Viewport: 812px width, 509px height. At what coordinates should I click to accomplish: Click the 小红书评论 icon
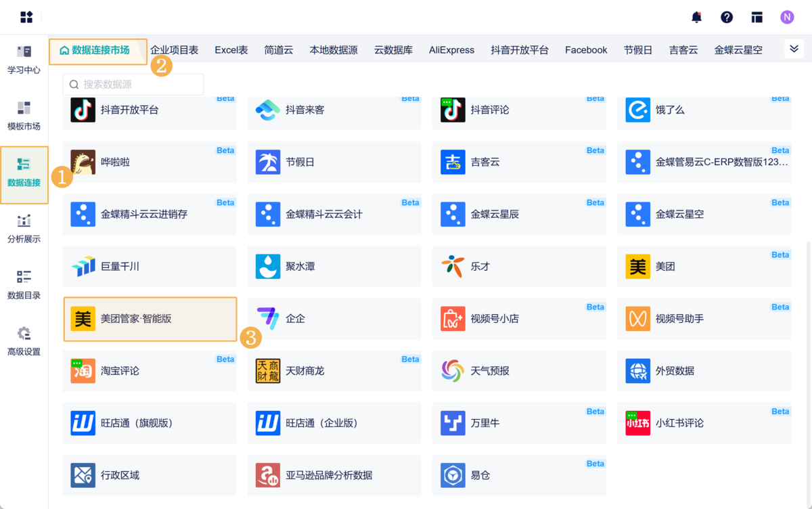pyautogui.click(x=638, y=423)
